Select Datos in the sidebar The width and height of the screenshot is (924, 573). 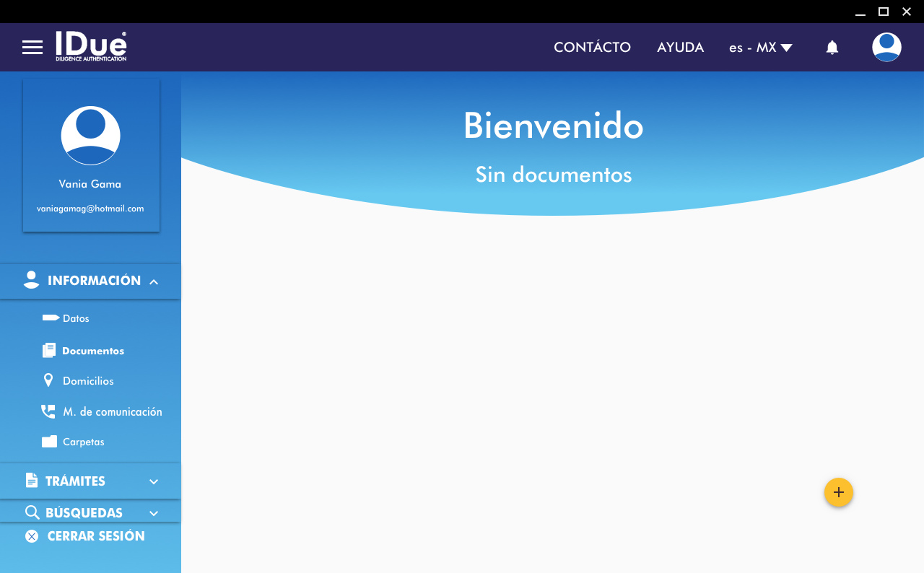pyautogui.click(x=76, y=318)
